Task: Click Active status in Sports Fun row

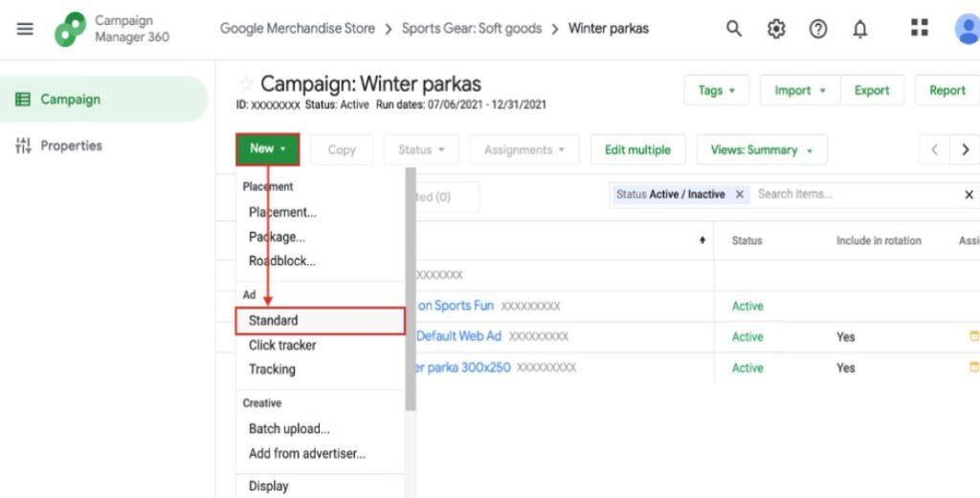Action: [x=747, y=306]
